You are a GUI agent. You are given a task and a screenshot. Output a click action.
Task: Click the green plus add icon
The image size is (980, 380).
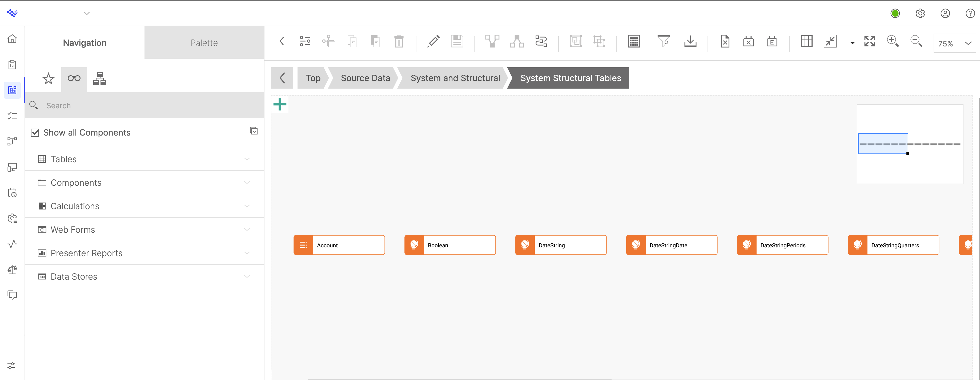[280, 104]
